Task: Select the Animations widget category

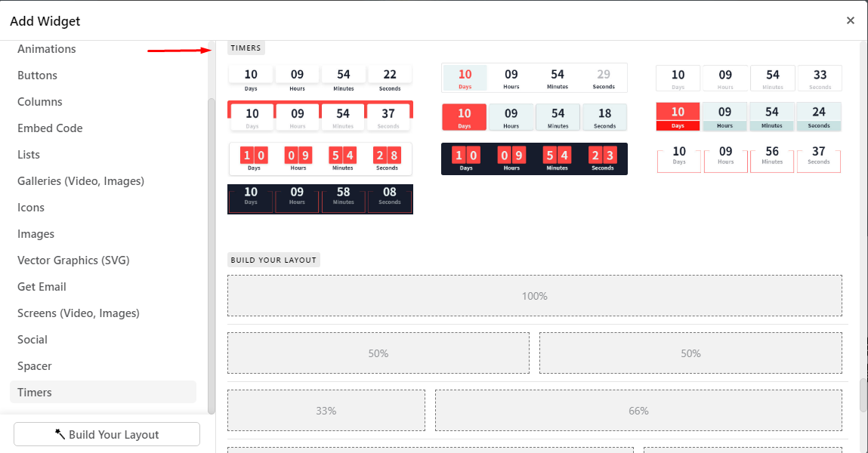Action: pos(46,48)
